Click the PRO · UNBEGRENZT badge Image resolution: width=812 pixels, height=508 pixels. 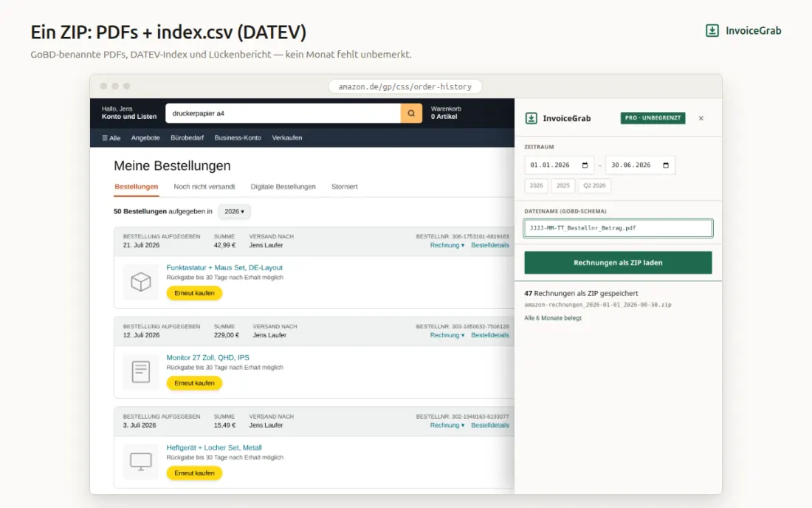(653, 118)
